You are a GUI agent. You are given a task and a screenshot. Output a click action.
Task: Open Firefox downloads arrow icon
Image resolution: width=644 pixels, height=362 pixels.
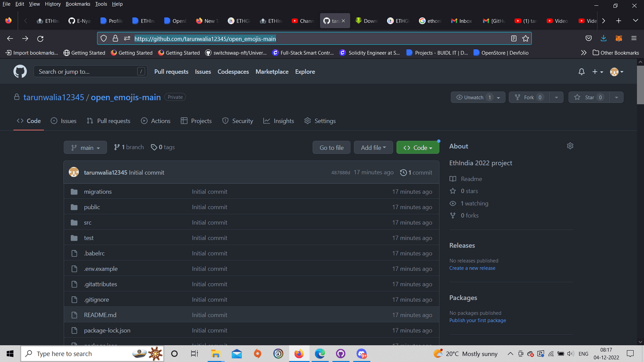[604, 38]
